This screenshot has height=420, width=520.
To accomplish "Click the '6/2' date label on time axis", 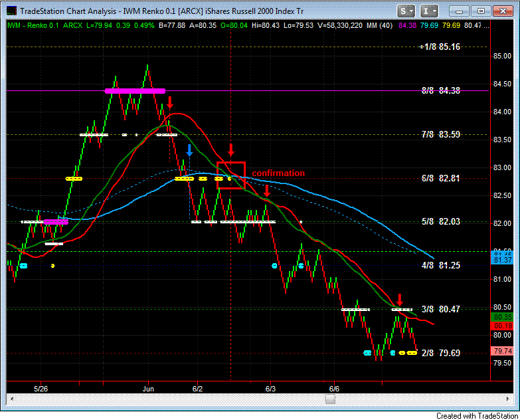I will pos(197,389).
